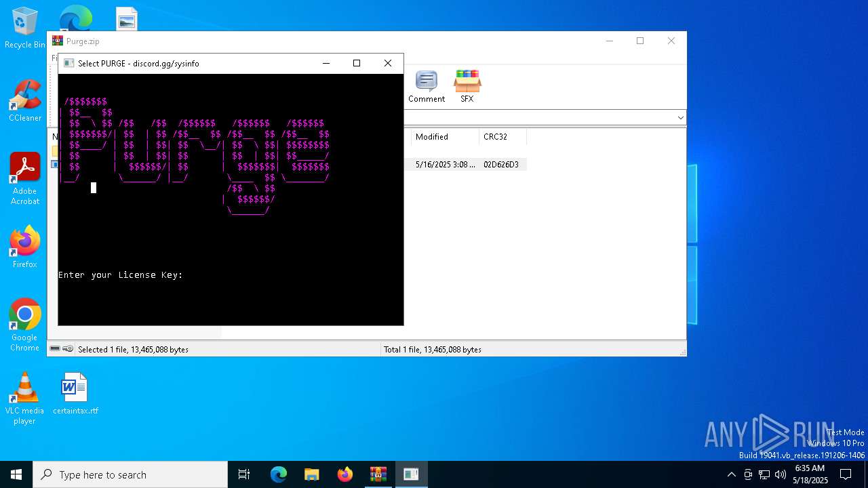Open the PURGE console window system menu icon

click(x=68, y=63)
